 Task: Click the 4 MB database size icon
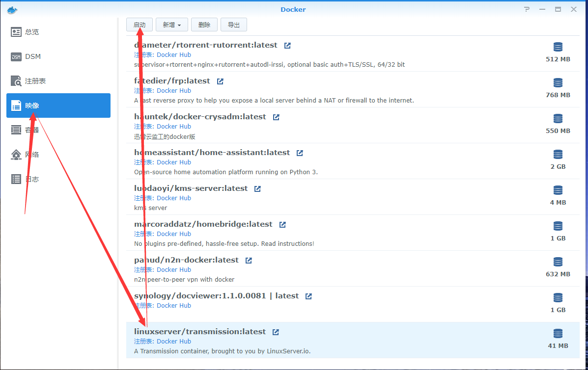pyautogui.click(x=558, y=190)
